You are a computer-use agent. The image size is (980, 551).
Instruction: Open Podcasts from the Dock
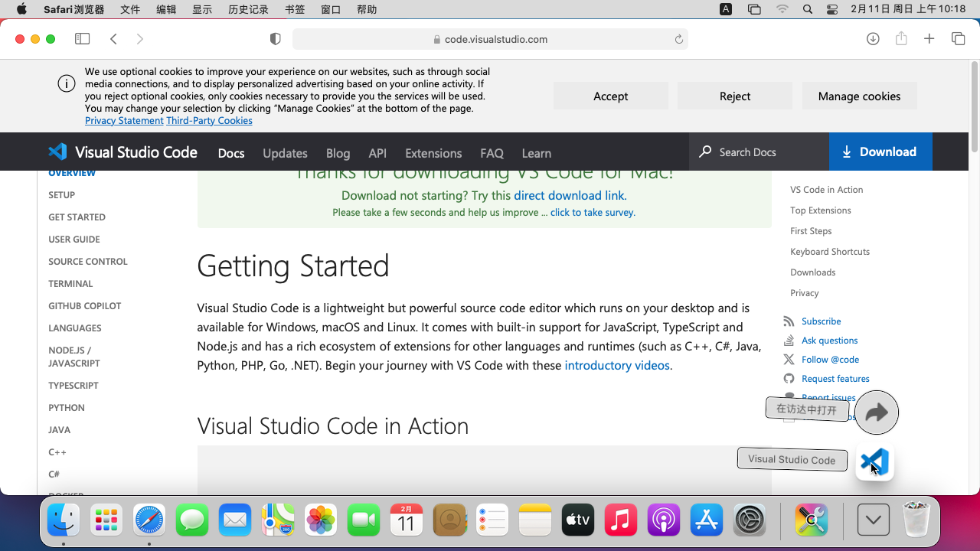[664, 521]
